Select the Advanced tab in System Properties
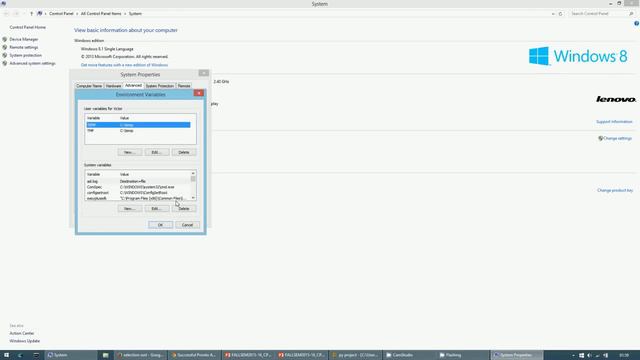The height and width of the screenshot is (360, 640). tap(133, 85)
